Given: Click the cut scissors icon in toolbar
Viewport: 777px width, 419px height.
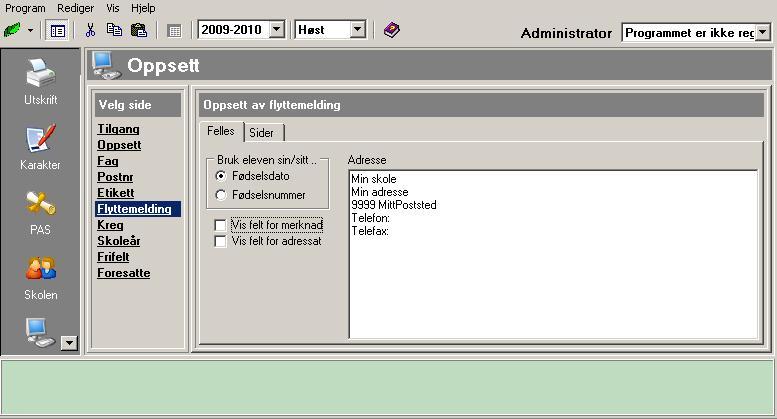Looking at the screenshot, I should pyautogui.click(x=90, y=30).
